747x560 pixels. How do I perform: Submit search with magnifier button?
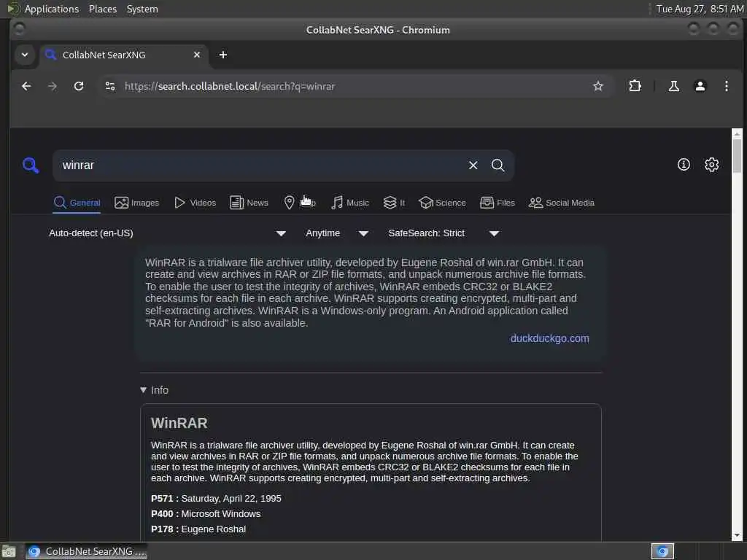pos(498,166)
